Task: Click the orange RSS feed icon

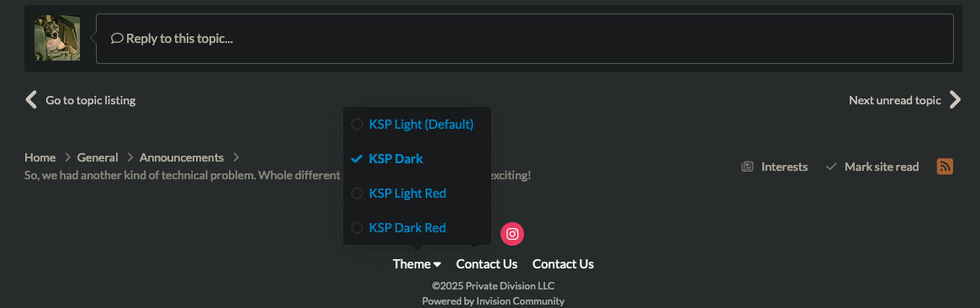Action: coord(945,166)
